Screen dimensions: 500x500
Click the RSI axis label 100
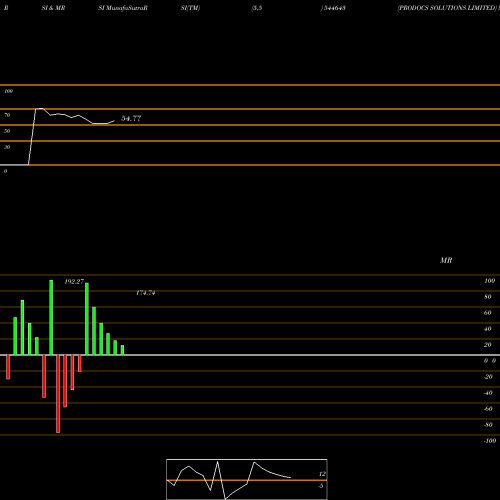click(x=8, y=91)
